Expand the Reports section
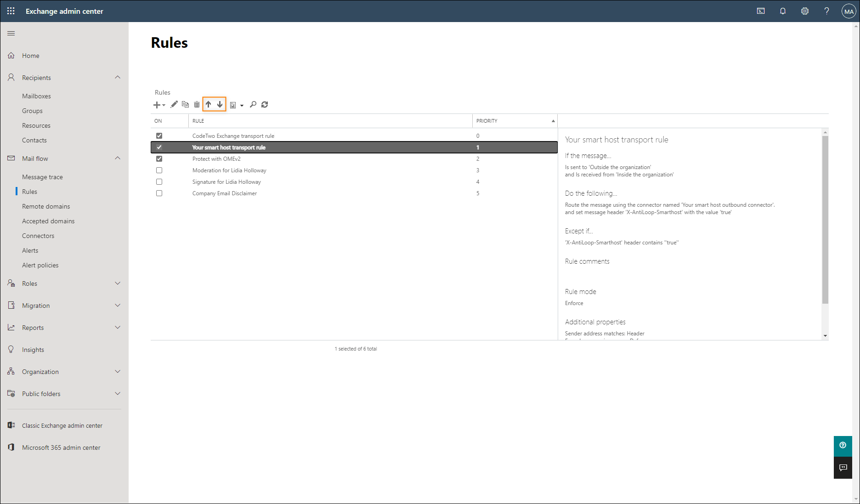Viewport: 860px width, 504px height. coord(118,327)
